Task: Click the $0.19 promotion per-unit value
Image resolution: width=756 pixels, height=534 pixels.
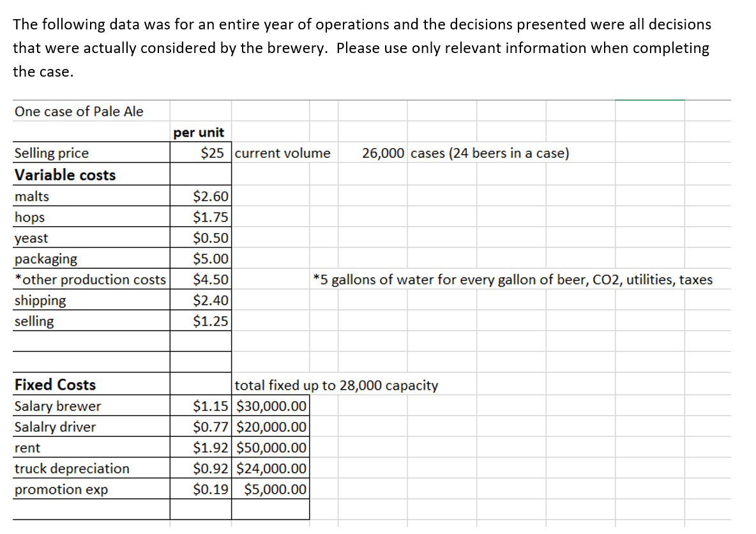Action: coord(211,490)
